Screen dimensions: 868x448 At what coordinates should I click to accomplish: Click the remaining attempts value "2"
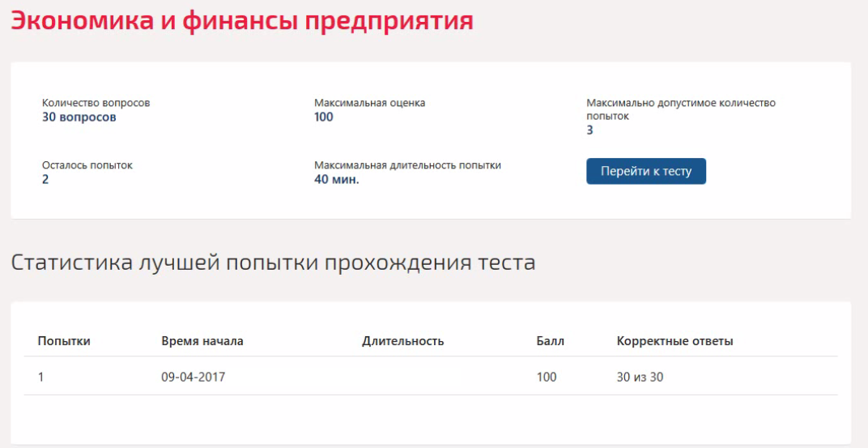tap(45, 179)
